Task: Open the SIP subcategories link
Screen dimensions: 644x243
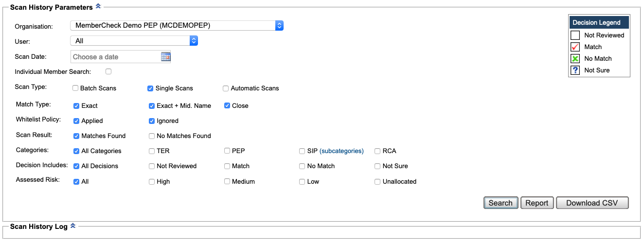Action: 341,151
